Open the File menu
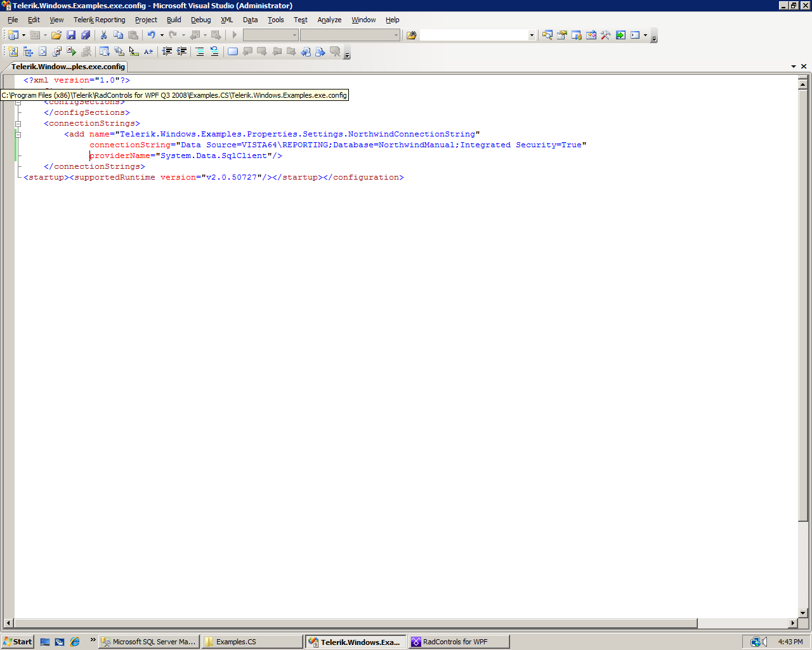 click(x=13, y=20)
